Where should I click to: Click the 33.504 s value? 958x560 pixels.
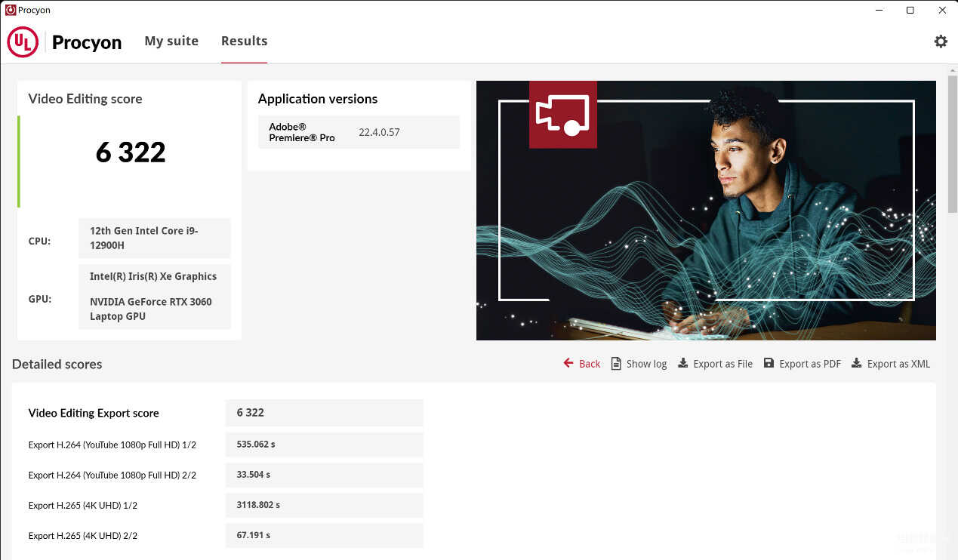point(254,475)
